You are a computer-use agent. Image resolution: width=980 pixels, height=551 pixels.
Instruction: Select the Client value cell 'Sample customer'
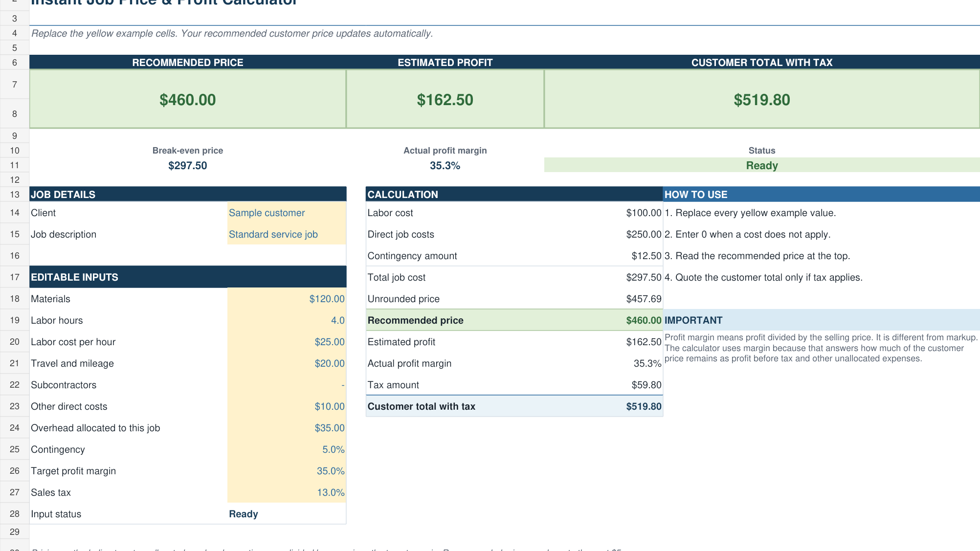287,213
